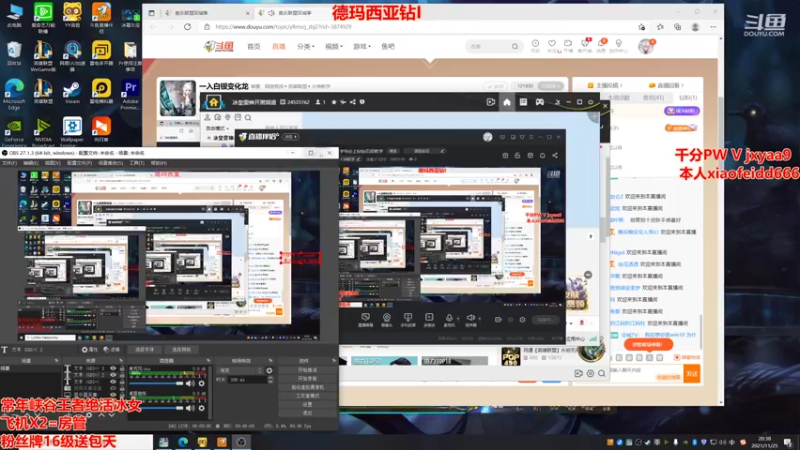Click speaker icon in streaming companion toolbar

(470, 318)
